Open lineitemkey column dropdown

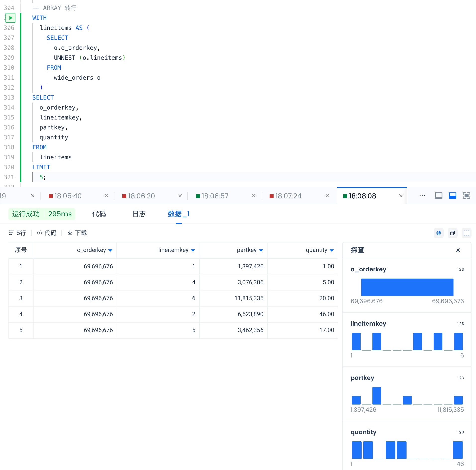point(193,250)
